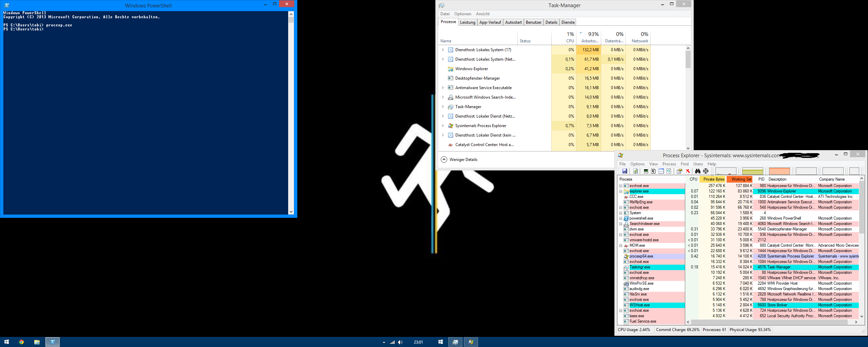
Task: Sort Task-Manager by CPU column header
Action: (x=564, y=37)
